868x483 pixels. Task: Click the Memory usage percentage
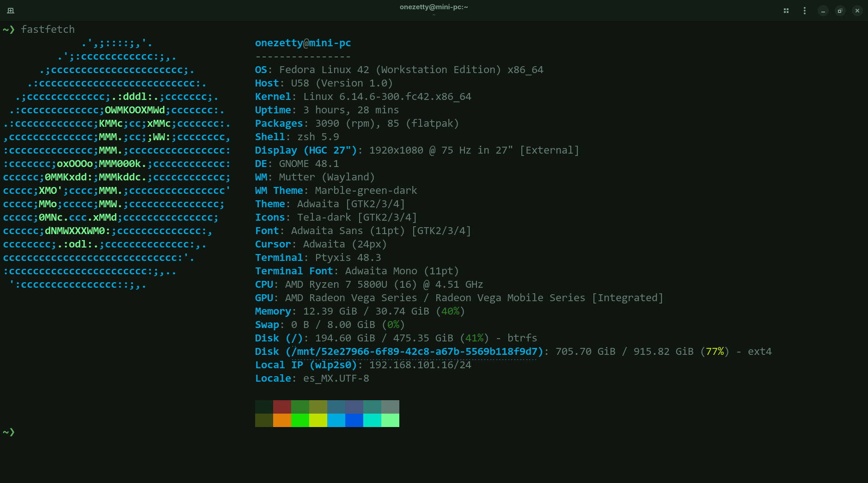tap(451, 311)
